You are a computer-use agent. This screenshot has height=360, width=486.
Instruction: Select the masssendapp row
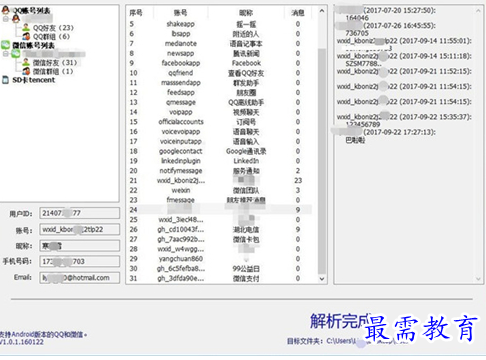coord(220,83)
